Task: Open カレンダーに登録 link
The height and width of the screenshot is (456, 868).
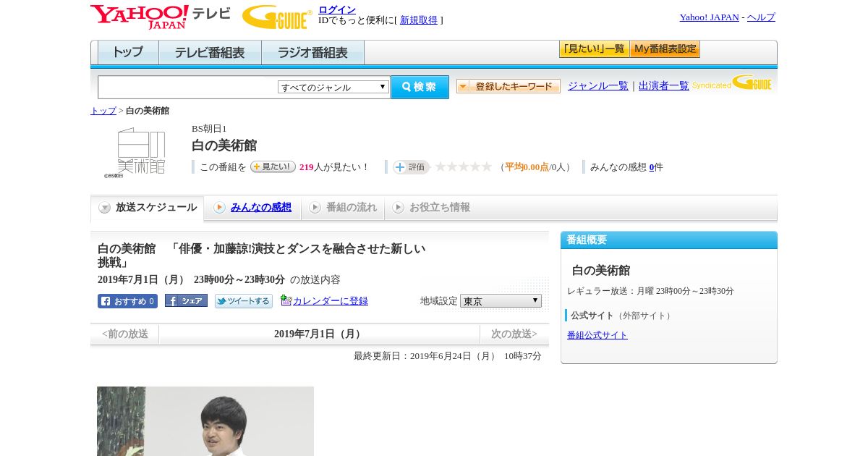Action: tap(331, 301)
